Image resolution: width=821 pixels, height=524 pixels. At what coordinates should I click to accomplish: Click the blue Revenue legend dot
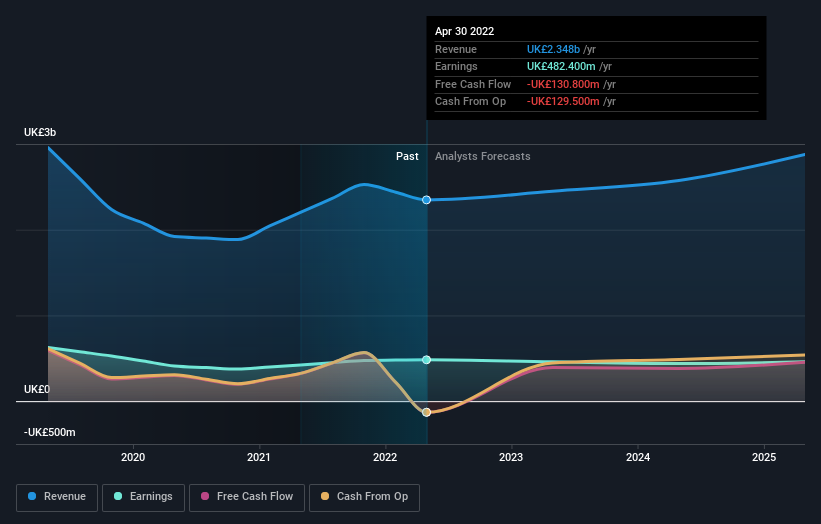(x=32, y=496)
